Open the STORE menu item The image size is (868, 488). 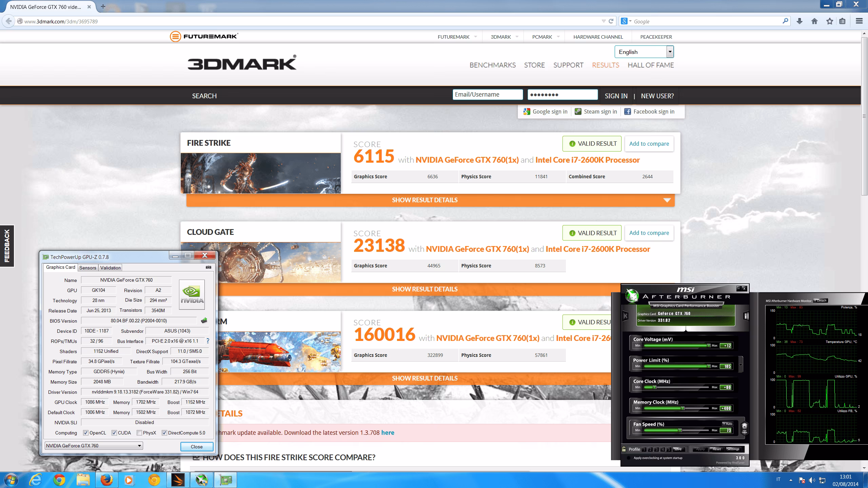(534, 65)
